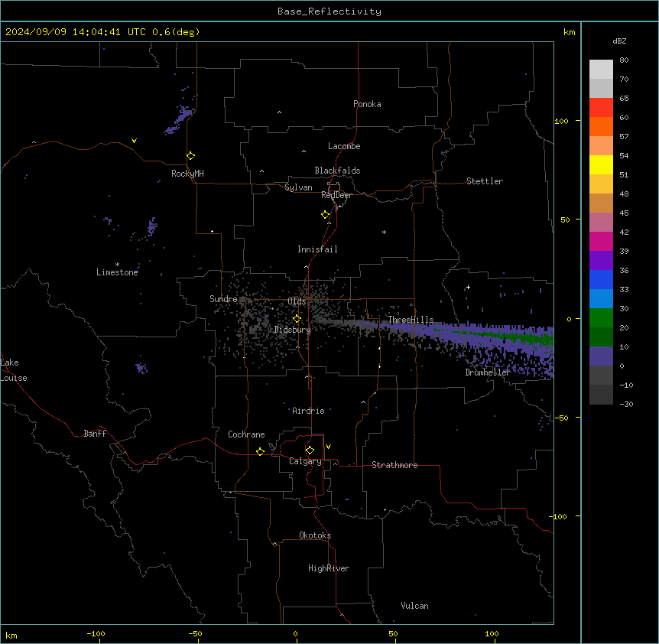
Task: Click the Stettler city label
Action: [x=485, y=181]
